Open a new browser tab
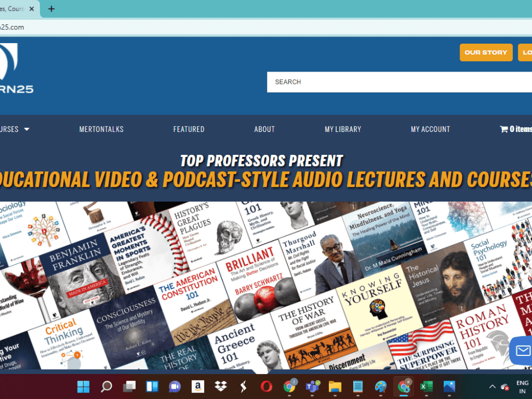Screen dimensions: 532x399 pos(51,9)
